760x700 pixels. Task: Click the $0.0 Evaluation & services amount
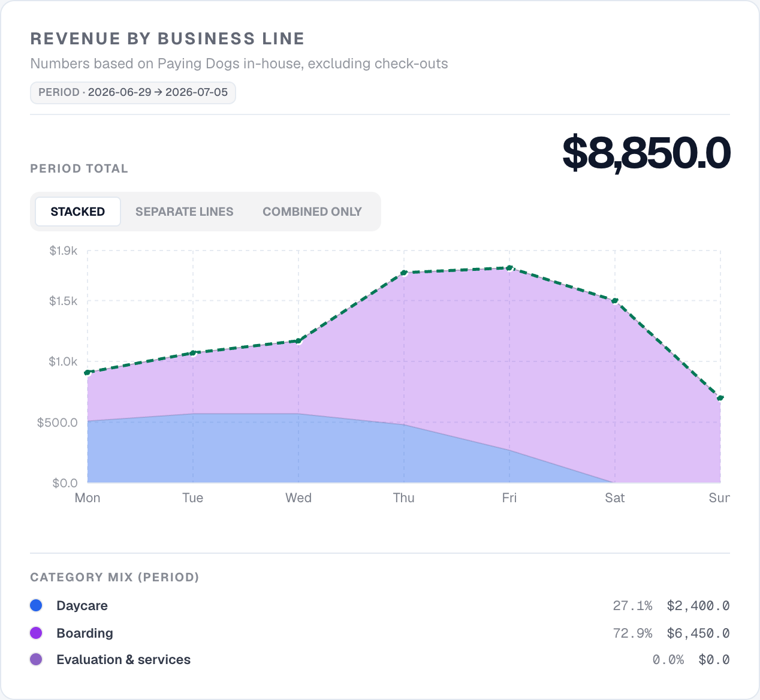point(714,659)
